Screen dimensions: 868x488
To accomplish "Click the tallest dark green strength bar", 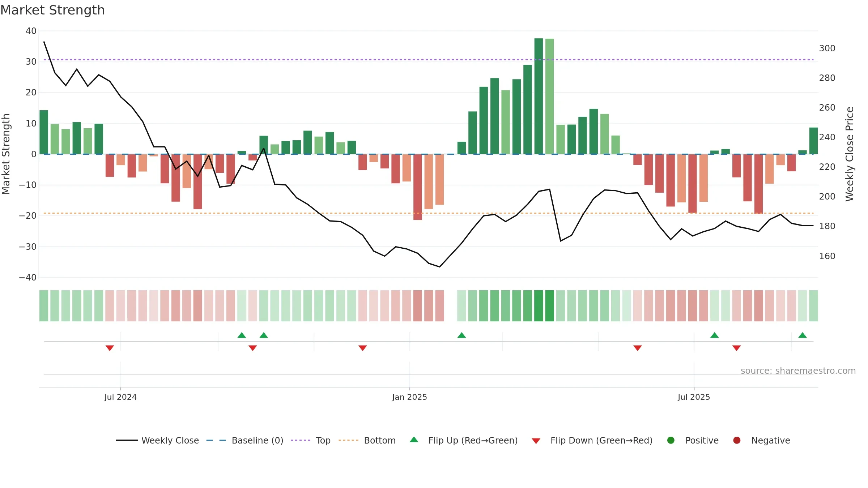I will point(539,96).
